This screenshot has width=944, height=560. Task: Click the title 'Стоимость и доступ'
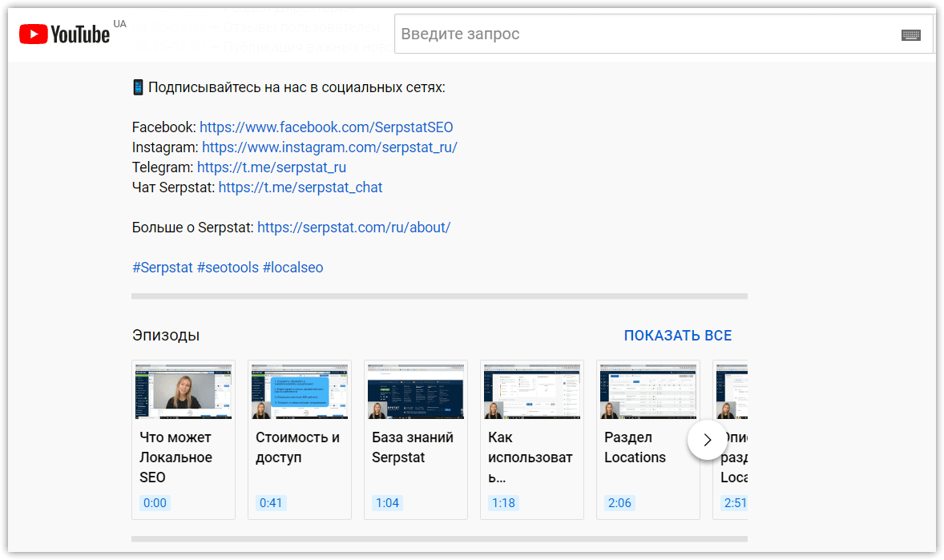point(297,447)
